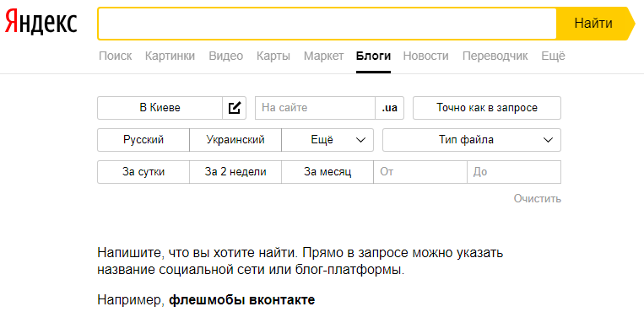This screenshot has height=328, width=644.
Task: Expand the Ещё item in the top navigation
Action: pyautogui.click(x=553, y=56)
